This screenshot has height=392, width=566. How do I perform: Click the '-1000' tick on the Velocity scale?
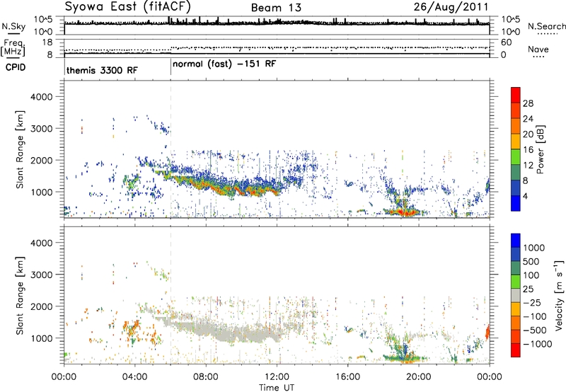coord(537,344)
